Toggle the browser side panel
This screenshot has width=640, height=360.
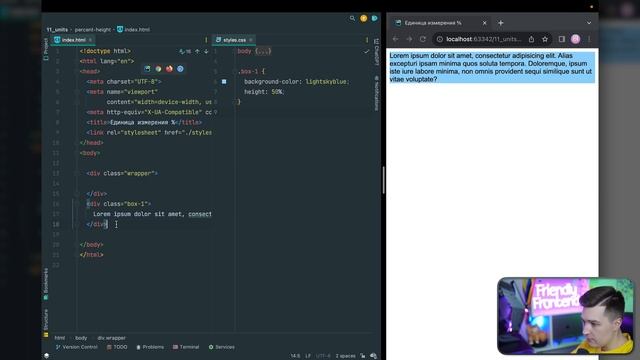point(562,39)
